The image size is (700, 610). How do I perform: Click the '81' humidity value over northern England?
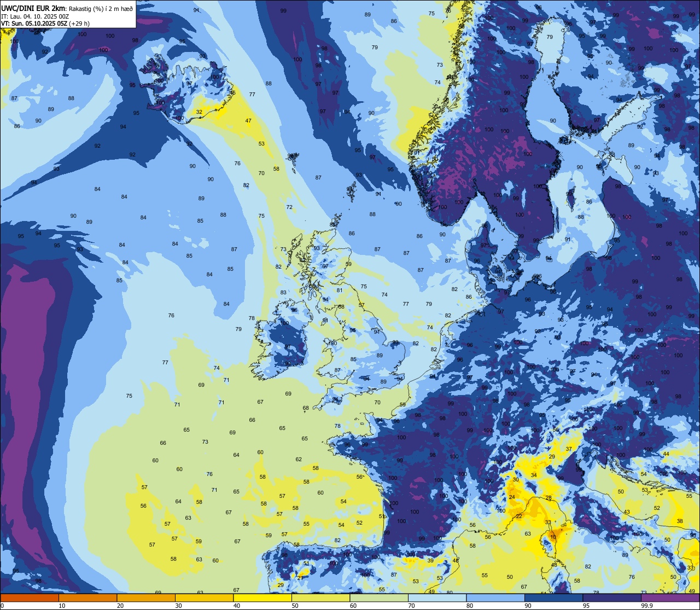(x=340, y=291)
